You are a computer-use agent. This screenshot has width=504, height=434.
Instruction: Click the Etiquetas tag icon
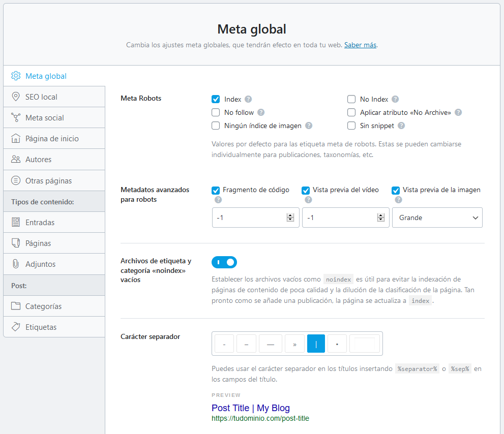pos(16,327)
